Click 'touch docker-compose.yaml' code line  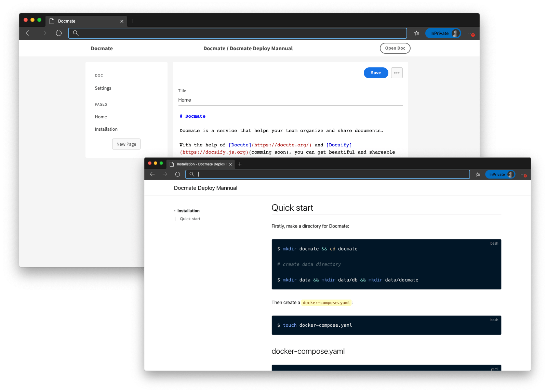pos(315,325)
